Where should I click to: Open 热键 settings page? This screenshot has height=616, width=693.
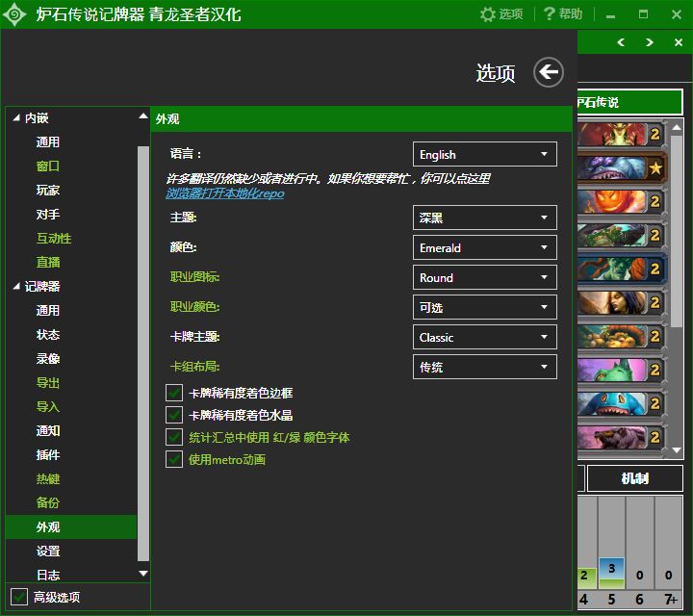coord(48,479)
